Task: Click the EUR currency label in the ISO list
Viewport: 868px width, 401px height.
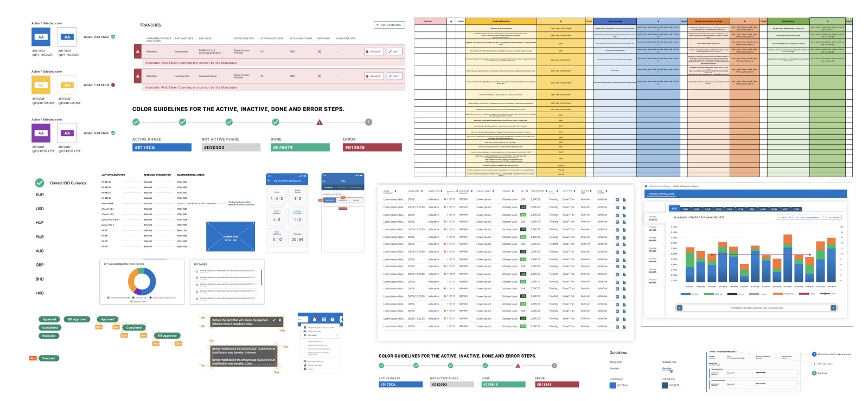Action: (40, 195)
